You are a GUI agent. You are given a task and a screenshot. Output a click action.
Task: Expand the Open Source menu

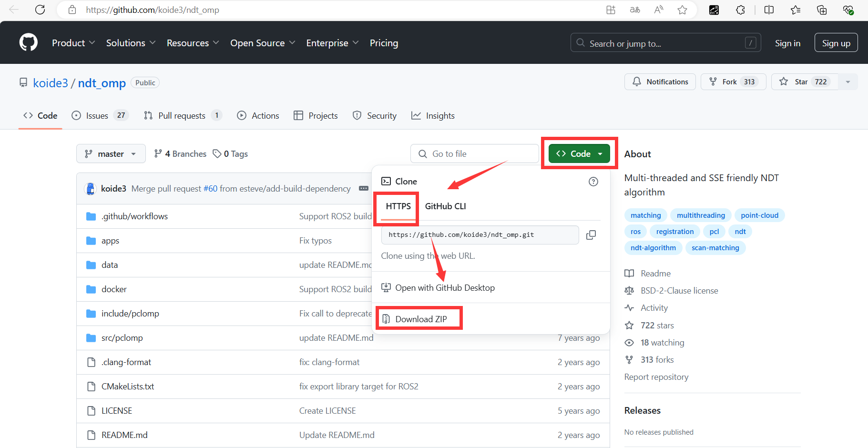coord(263,43)
